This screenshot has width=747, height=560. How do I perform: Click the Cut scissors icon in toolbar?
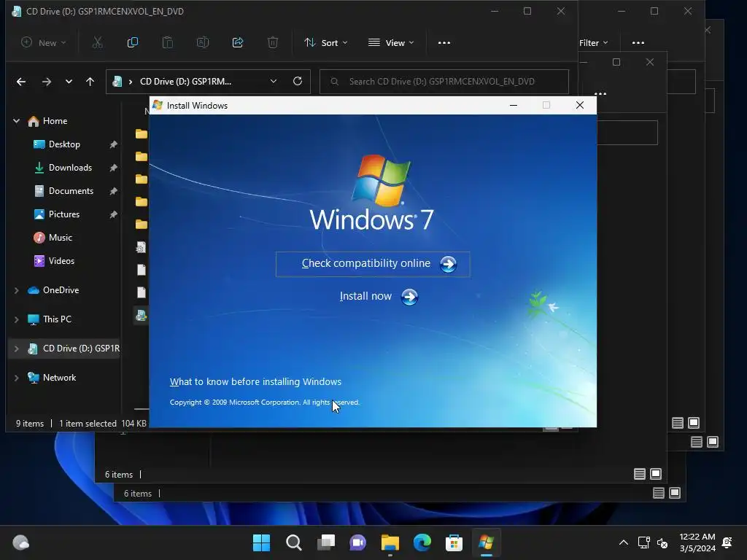pos(97,42)
